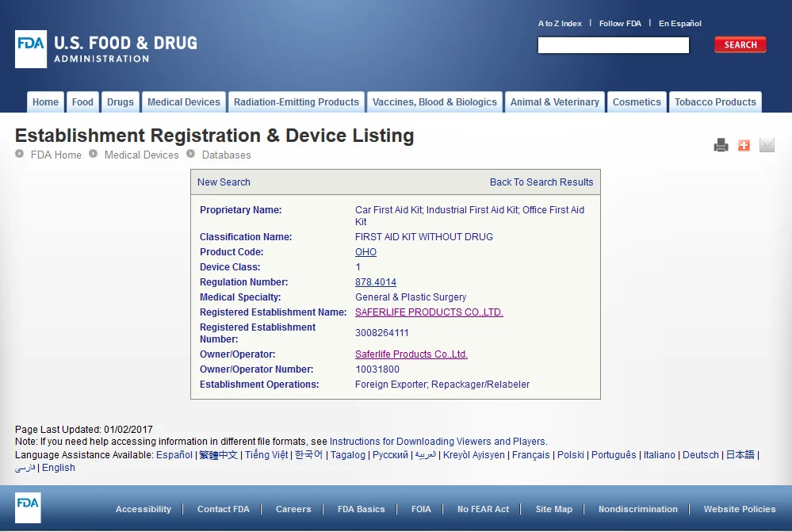Switch to the Drugs tab
The image size is (792, 532).
point(121,102)
